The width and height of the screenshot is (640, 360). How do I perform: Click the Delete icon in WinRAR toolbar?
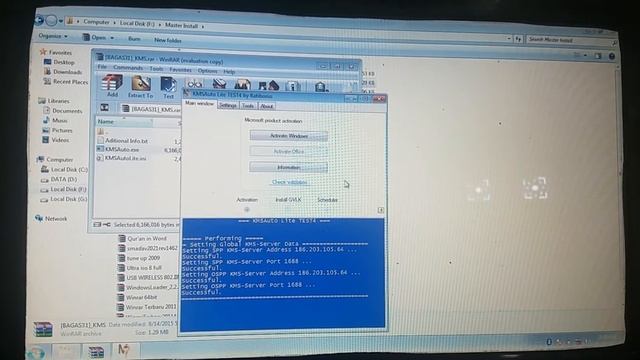point(219,84)
